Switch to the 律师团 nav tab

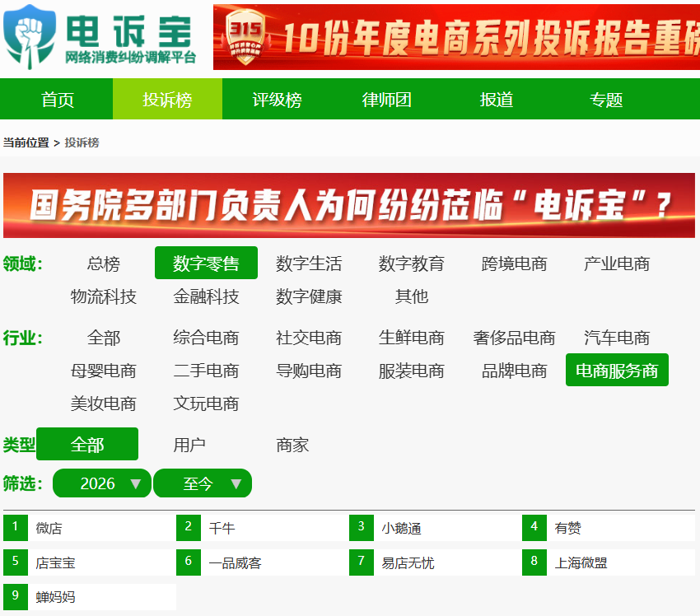click(386, 99)
